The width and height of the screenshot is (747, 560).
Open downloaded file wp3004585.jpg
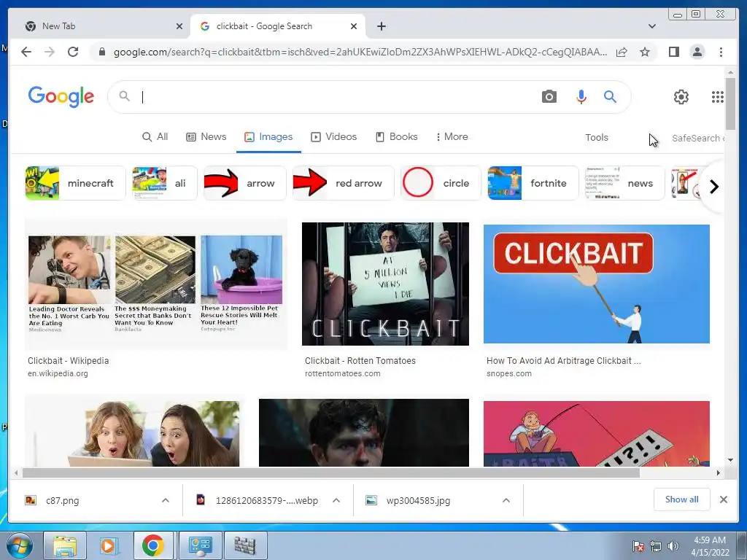click(418, 500)
